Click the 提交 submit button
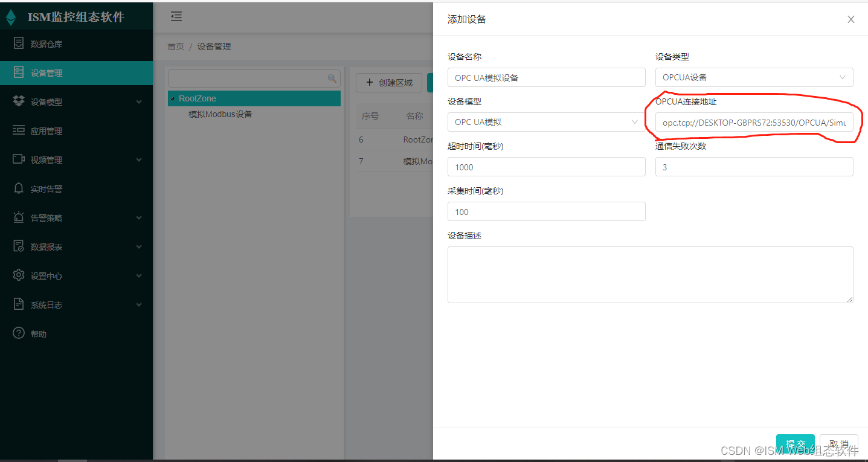Image resolution: width=868 pixels, height=462 pixels. (796, 444)
